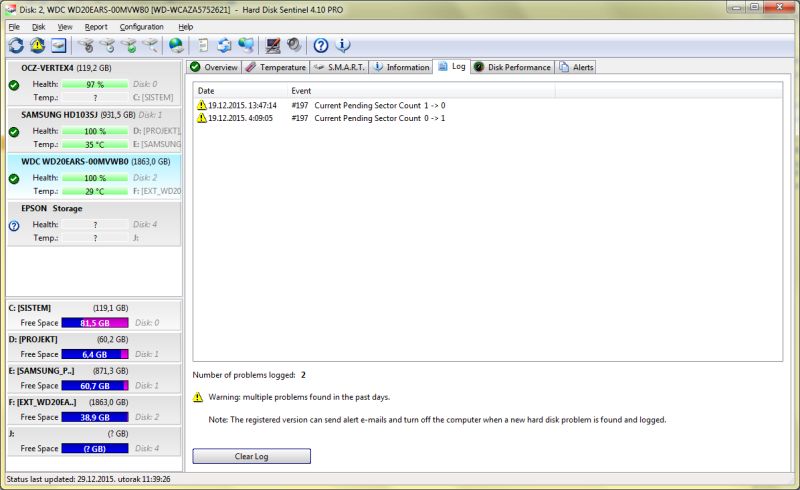
Task: Click C: [SISTEM] free space bar 81,5 GB
Action: click(95, 323)
